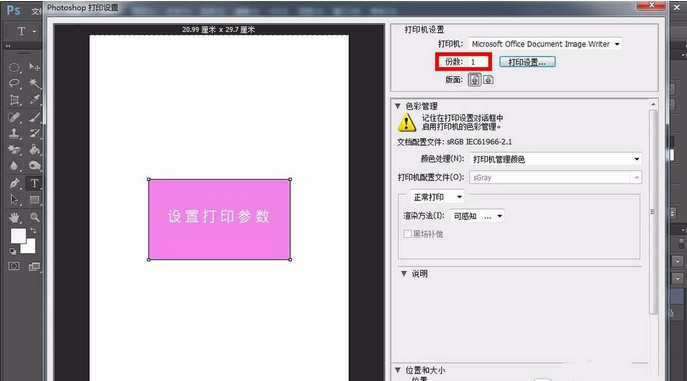The width and height of the screenshot is (687, 381).
Task: Select the Brush tool
Action: [34, 117]
